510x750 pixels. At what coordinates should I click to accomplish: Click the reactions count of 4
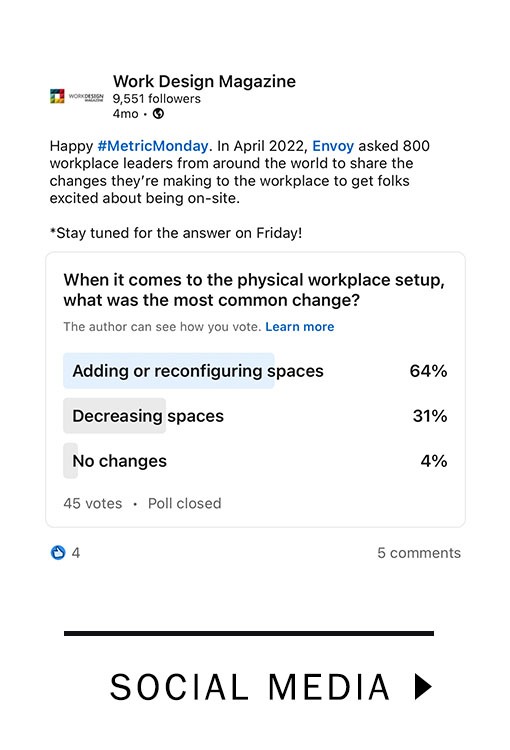click(76, 553)
